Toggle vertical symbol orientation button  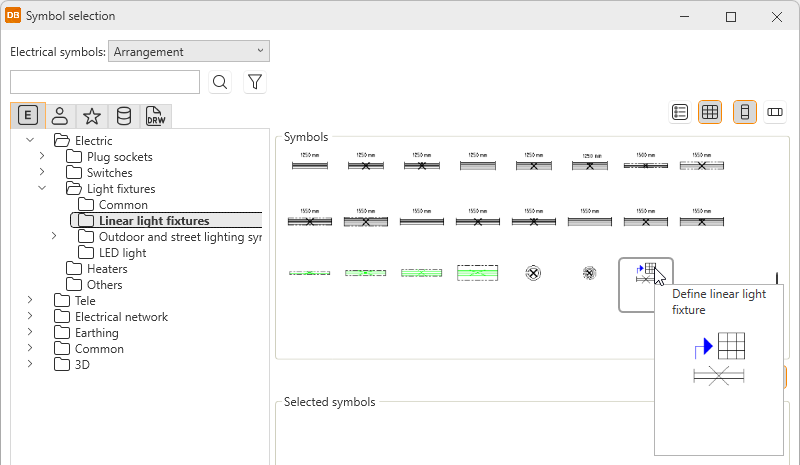coord(744,112)
